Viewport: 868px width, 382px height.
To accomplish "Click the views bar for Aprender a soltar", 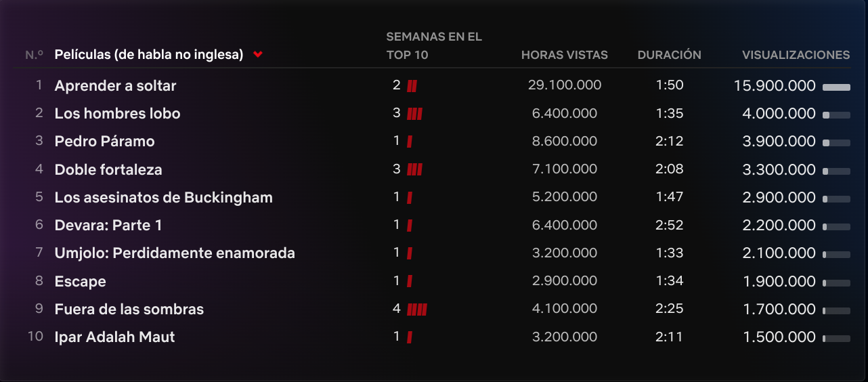I will [x=836, y=87].
